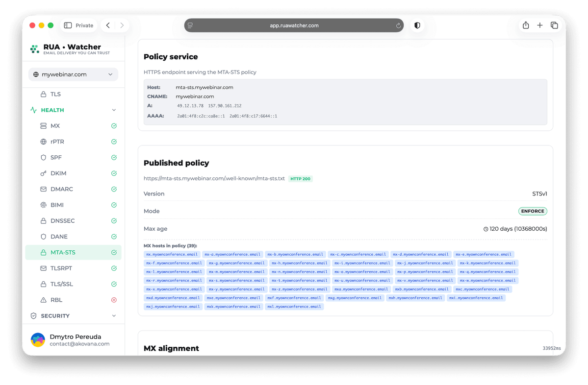Reload the page in address bar

[x=398, y=25]
